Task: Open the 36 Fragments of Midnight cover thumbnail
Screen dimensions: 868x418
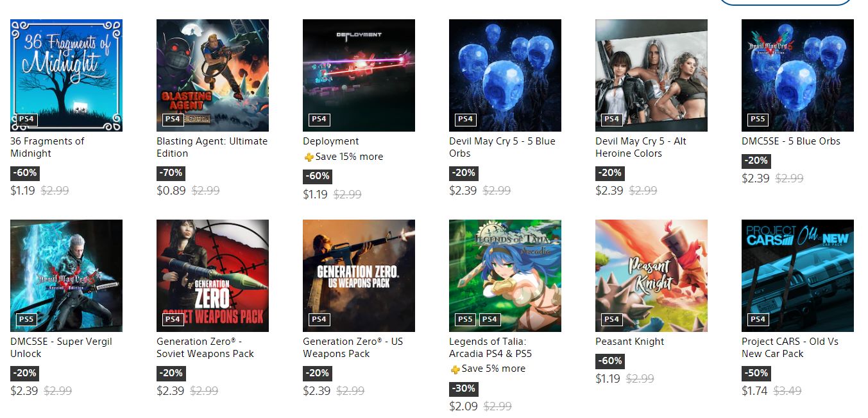Action: tap(66, 75)
